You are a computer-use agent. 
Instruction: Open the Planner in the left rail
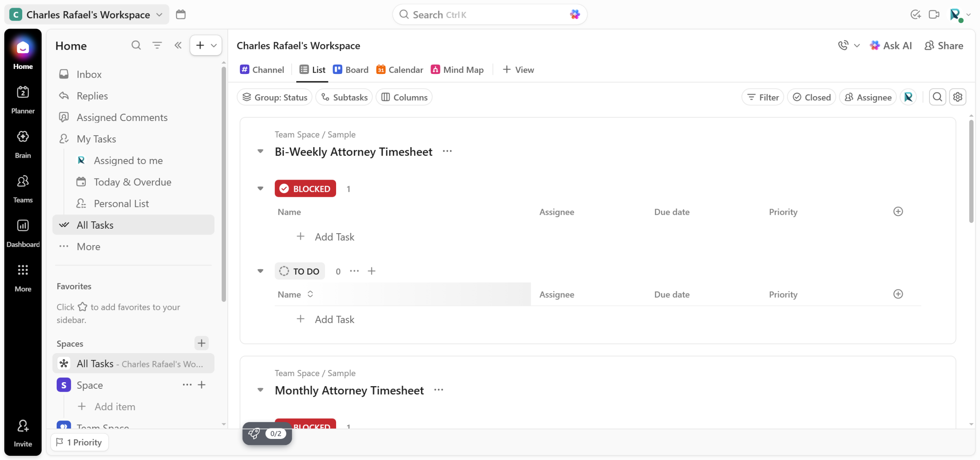23,99
